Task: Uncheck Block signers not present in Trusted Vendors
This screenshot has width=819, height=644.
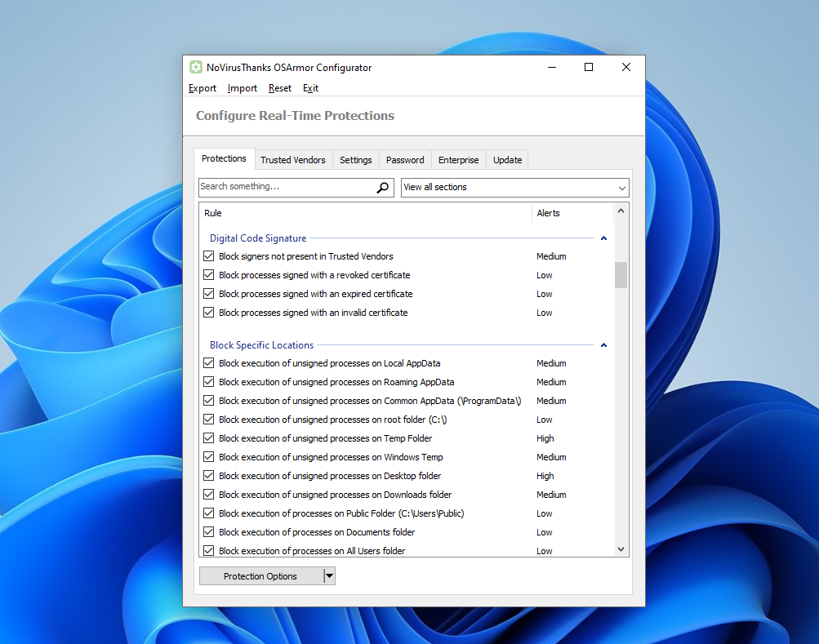Action: click(208, 256)
